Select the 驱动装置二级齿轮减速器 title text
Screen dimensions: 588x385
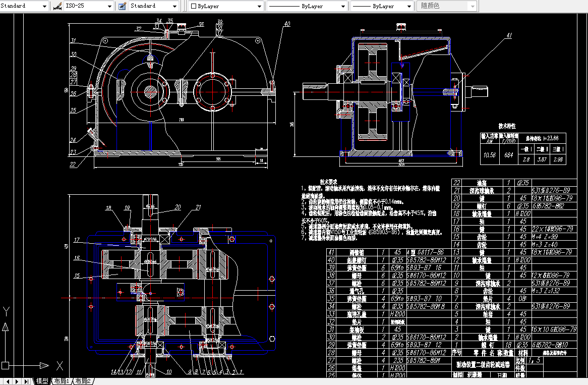tap(483, 365)
